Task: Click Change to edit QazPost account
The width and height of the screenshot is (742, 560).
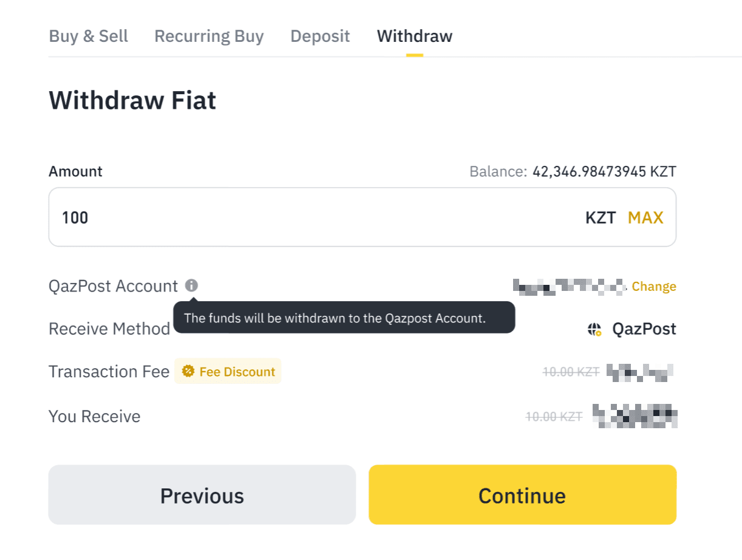Action: pyautogui.click(x=654, y=287)
